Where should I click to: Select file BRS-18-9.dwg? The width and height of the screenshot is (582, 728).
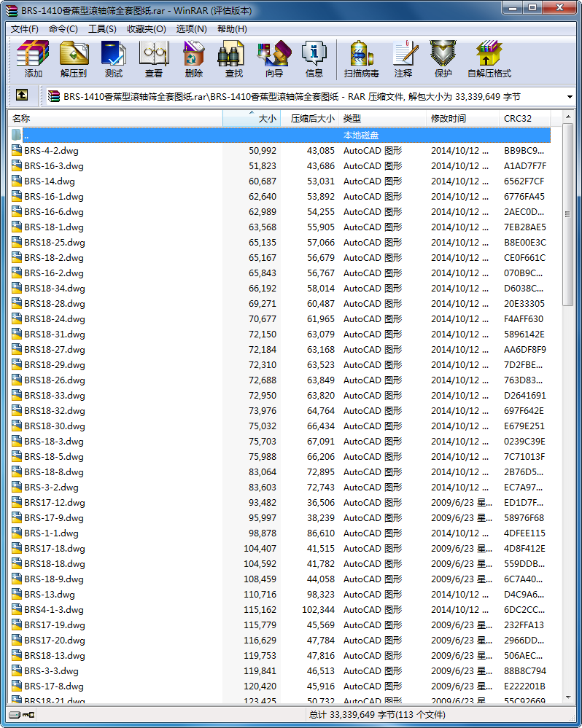[x=55, y=579]
